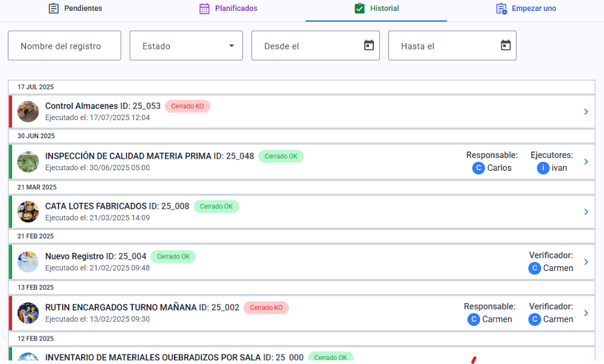
Task: Click the 12 FEB 2025 date header
Action: click(36, 339)
